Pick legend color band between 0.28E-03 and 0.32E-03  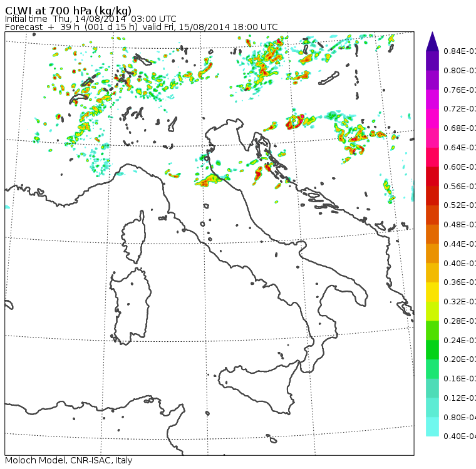click(432, 311)
